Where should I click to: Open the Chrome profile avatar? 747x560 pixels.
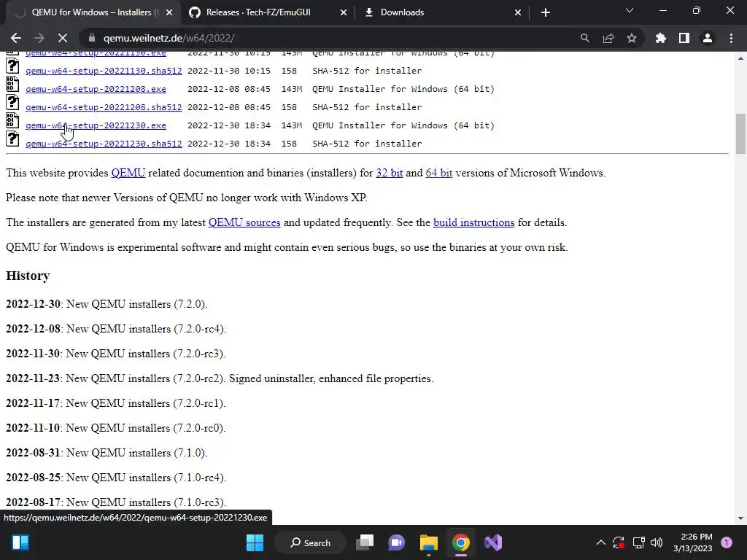(708, 38)
